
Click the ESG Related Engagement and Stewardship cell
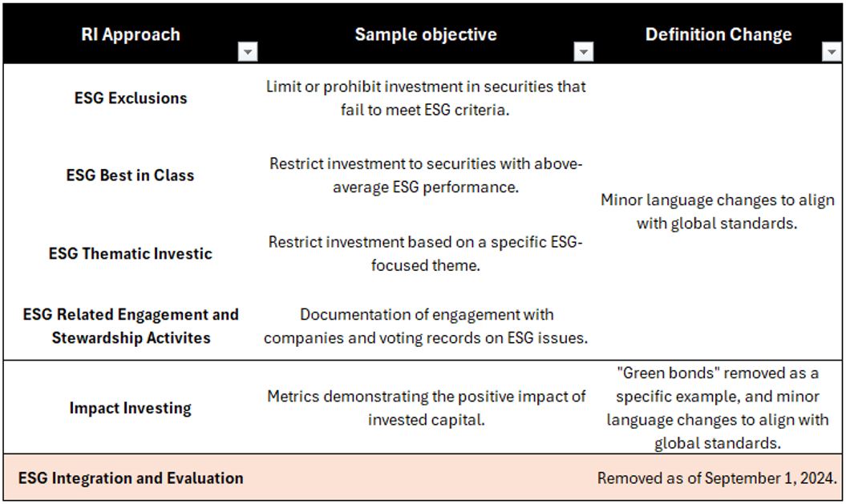click(x=131, y=325)
